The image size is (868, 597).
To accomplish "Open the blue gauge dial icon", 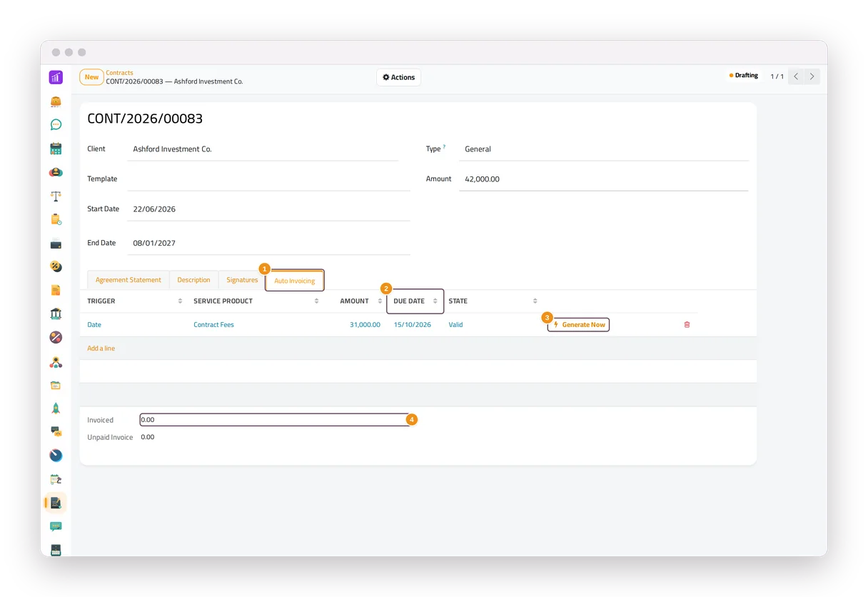I will point(56,456).
